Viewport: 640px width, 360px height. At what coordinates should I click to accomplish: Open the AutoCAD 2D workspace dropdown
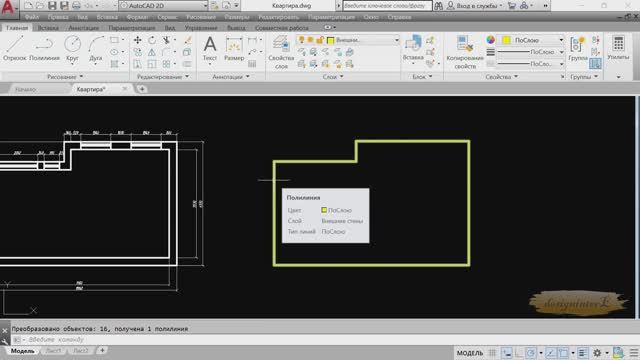[x=164, y=6]
